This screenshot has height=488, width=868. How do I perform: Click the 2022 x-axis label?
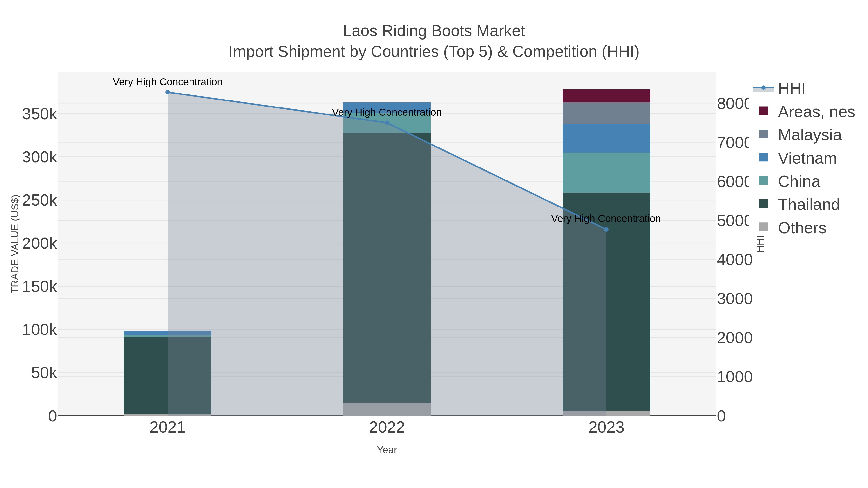387,428
